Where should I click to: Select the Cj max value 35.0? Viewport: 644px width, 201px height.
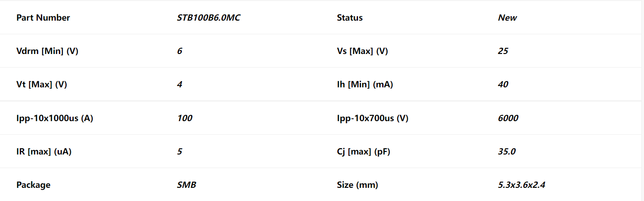(507, 151)
